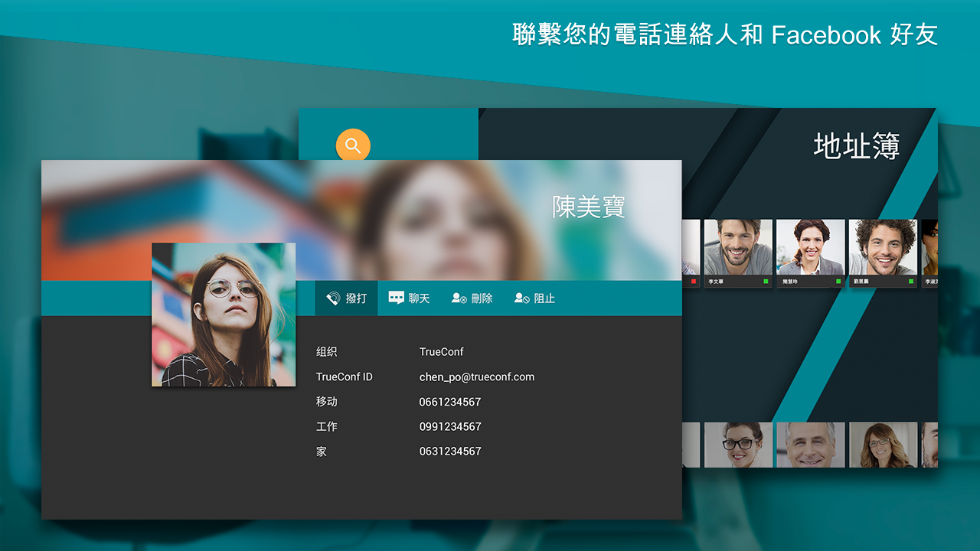Click the 移动 field label
The width and height of the screenshot is (980, 551).
(327, 402)
